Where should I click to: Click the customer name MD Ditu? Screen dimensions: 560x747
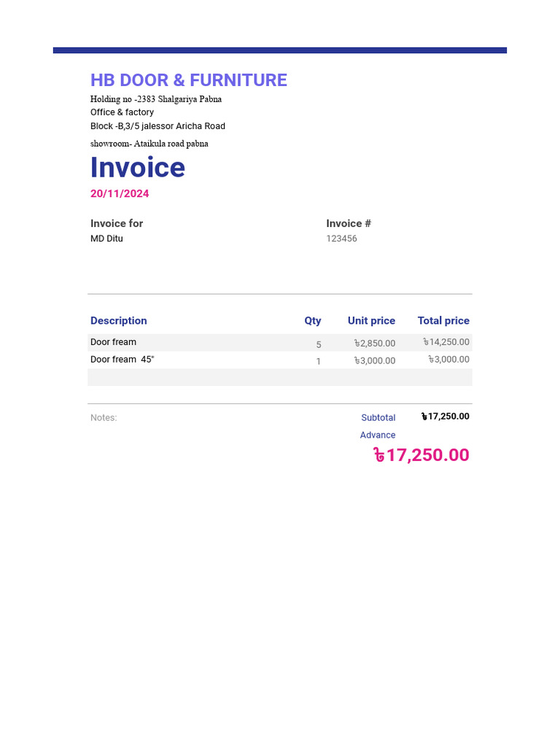pos(106,239)
